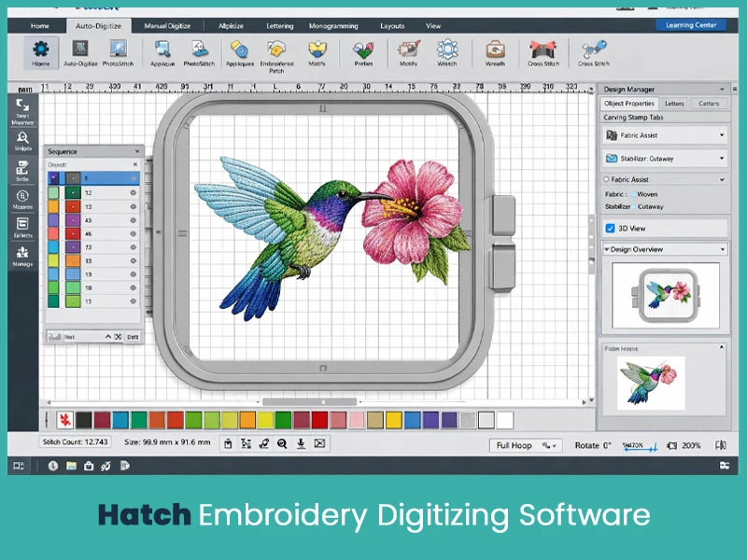
Task: Click the circular tool in left sidebar
Action: point(22,199)
